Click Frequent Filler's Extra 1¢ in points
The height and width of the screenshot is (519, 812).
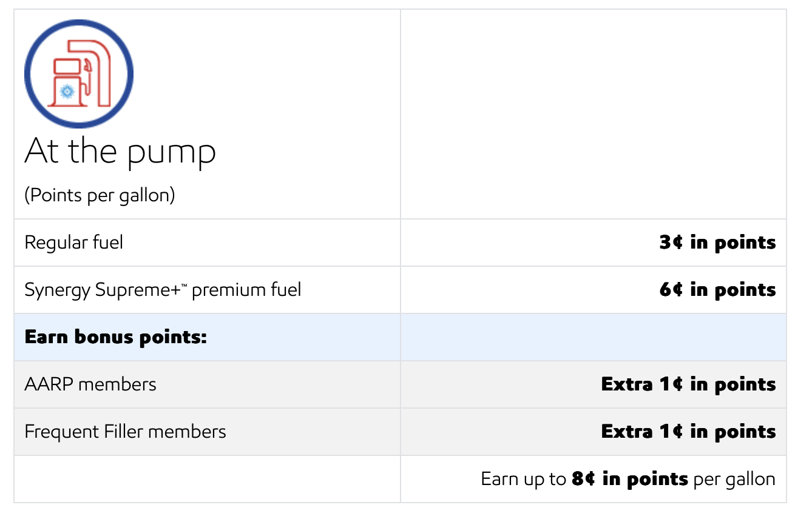tap(688, 432)
